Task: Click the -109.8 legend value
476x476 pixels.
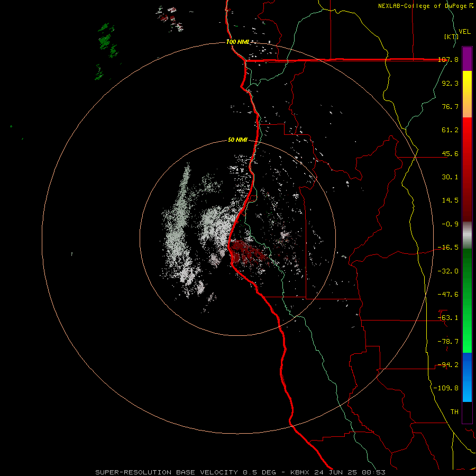Action: coord(446,388)
